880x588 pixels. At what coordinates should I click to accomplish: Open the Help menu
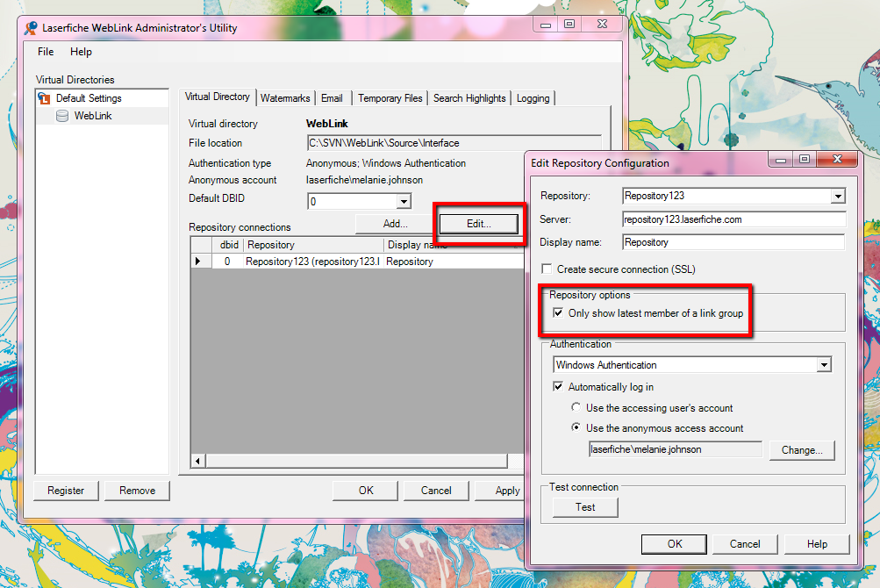pyautogui.click(x=81, y=52)
